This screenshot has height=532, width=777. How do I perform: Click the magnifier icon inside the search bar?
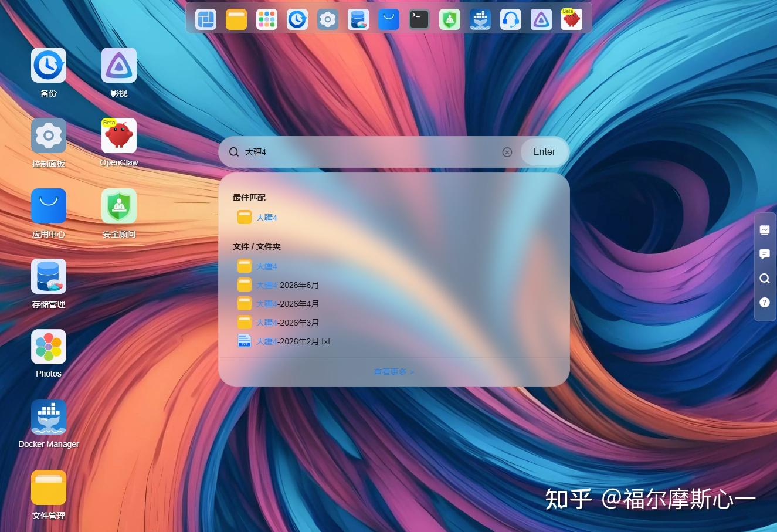coord(234,152)
